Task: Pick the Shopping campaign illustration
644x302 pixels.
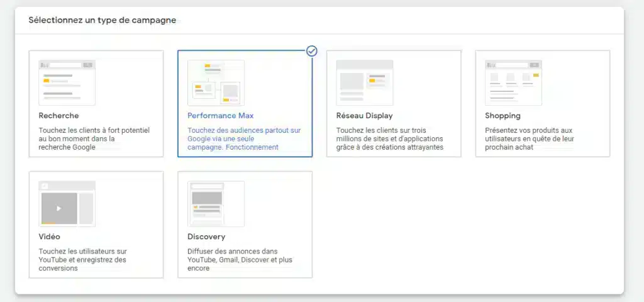Action: pyautogui.click(x=513, y=82)
